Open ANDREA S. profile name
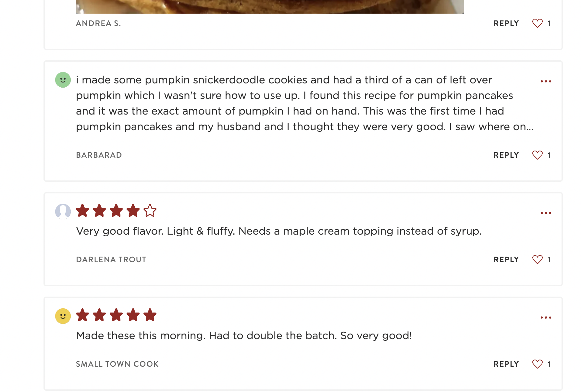The width and height of the screenshot is (581, 392). click(98, 23)
